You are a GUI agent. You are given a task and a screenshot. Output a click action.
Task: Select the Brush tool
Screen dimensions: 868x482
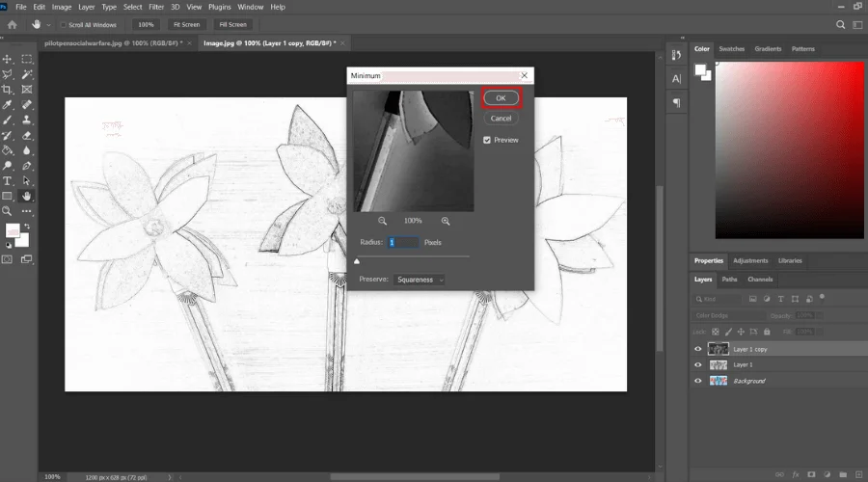pyautogui.click(x=7, y=120)
